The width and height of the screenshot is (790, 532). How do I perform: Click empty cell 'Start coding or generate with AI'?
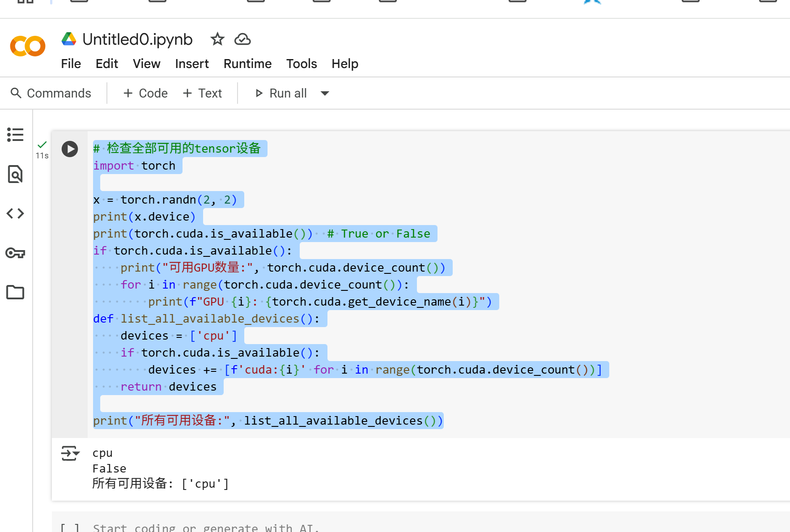(206, 528)
